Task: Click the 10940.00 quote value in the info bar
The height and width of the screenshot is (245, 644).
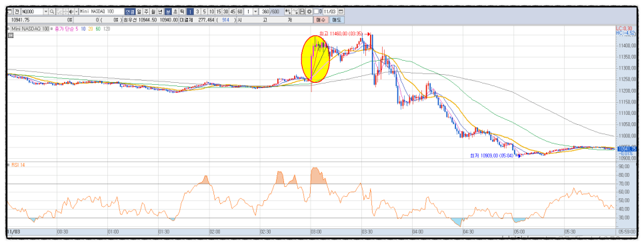Action: point(169,20)
